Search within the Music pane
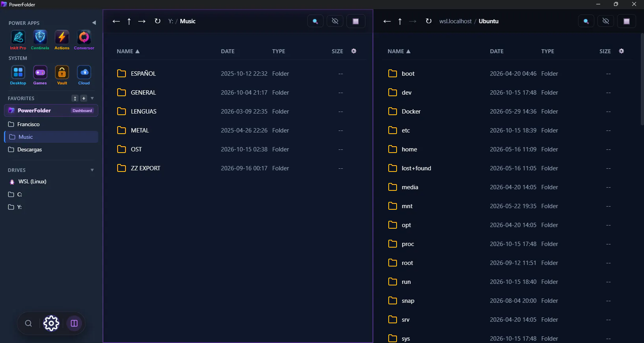Image resolution: width=644 pixels, height=343 pixels. (315, 21)
